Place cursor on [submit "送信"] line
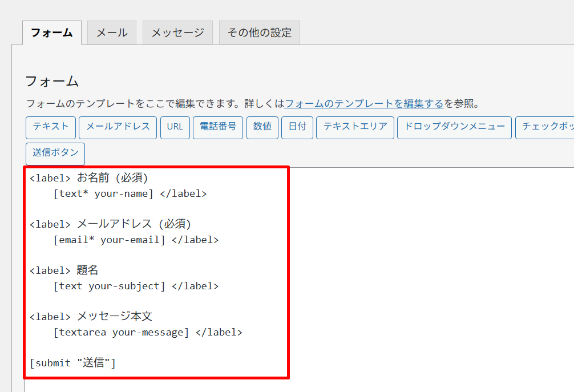Screen dimensions: 574x392 click(x=72, y=363)
